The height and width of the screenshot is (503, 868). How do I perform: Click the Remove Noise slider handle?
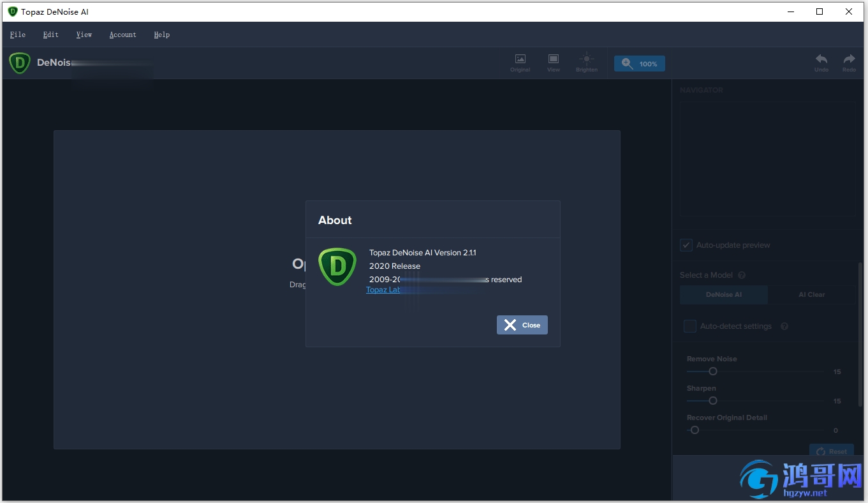click(713, 372)
